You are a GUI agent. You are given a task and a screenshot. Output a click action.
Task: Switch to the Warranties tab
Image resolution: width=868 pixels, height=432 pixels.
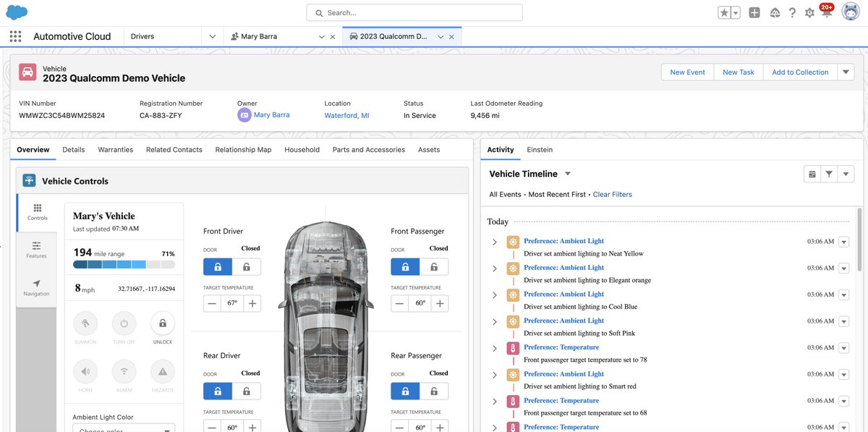pyautogui.click(x=116, y=150)
